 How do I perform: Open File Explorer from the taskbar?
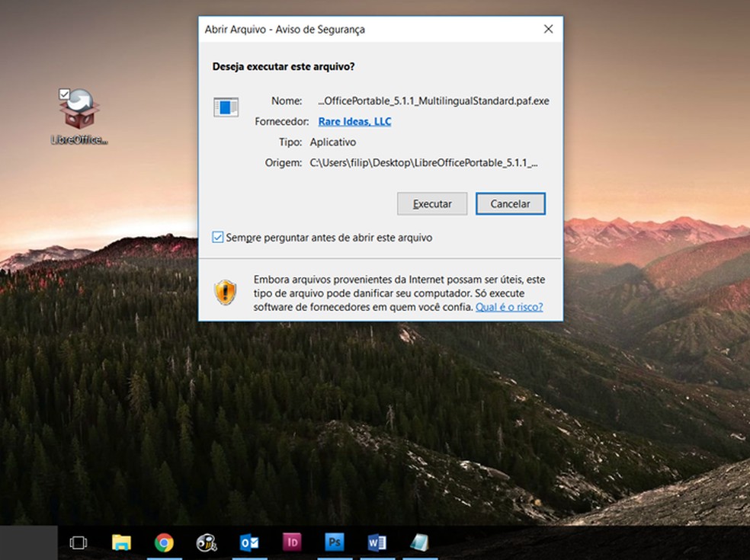[121, 542]
